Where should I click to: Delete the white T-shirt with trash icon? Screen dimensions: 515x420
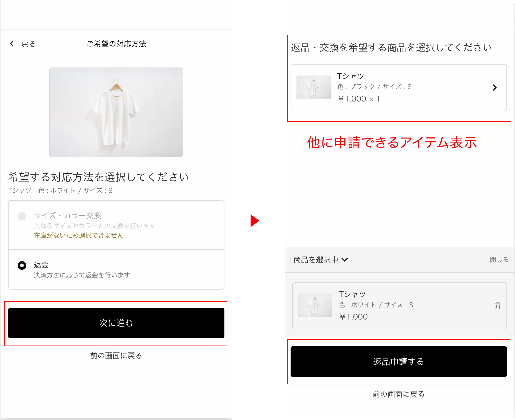[497, 306]
